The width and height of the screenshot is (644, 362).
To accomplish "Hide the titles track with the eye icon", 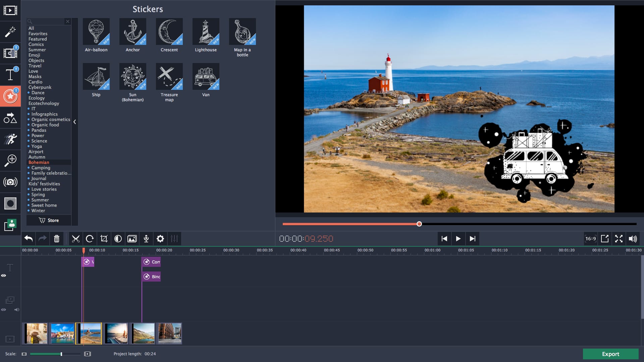I will (4, 275).
